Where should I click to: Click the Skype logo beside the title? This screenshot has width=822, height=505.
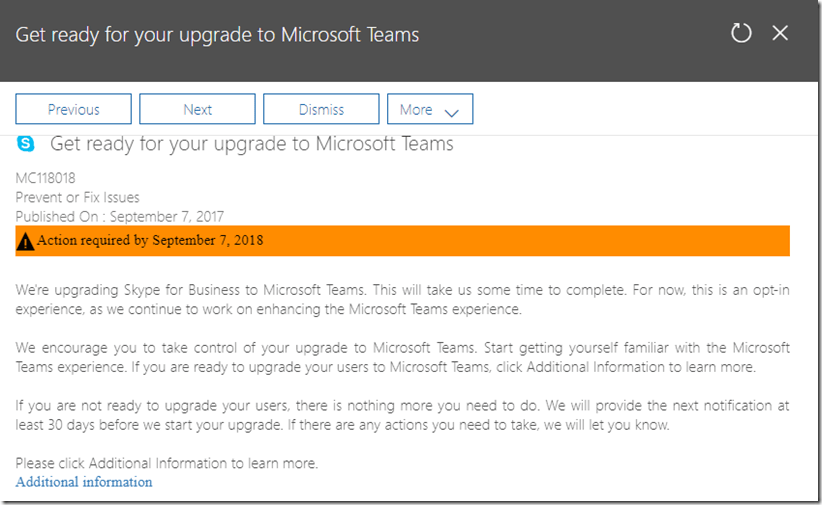[x=26, y=144]
